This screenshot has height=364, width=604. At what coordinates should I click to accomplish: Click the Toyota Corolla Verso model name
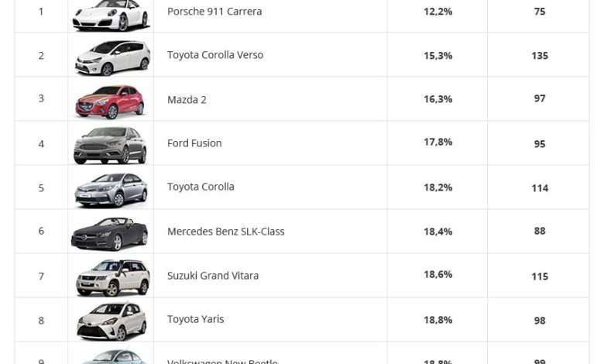point(215,55)
